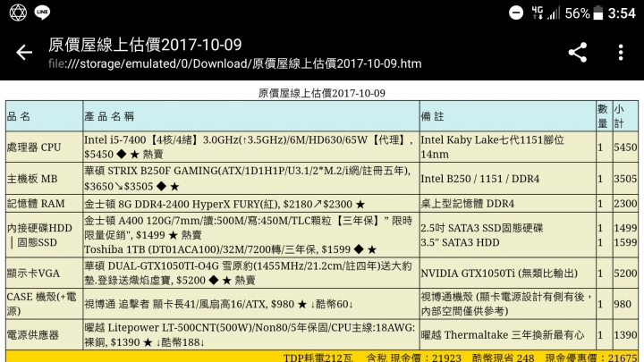Tap the A400 120G SSD product line

coord(248,228)
